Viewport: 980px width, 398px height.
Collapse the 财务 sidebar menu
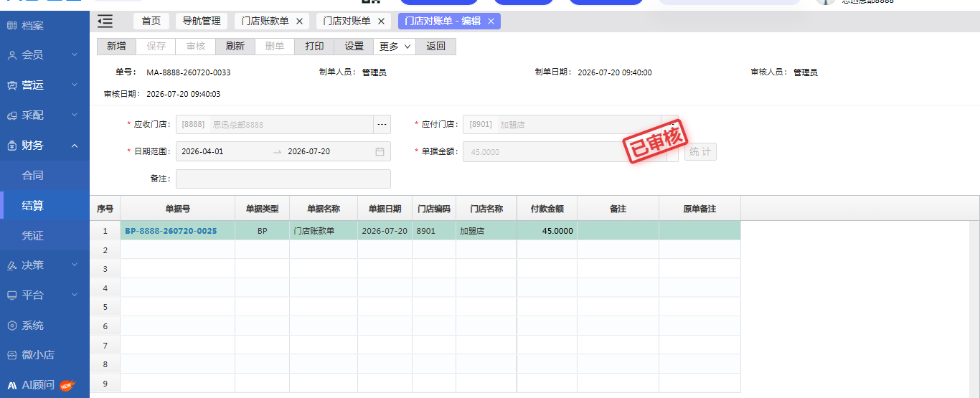pyautogui.click(x=44, y=146)
